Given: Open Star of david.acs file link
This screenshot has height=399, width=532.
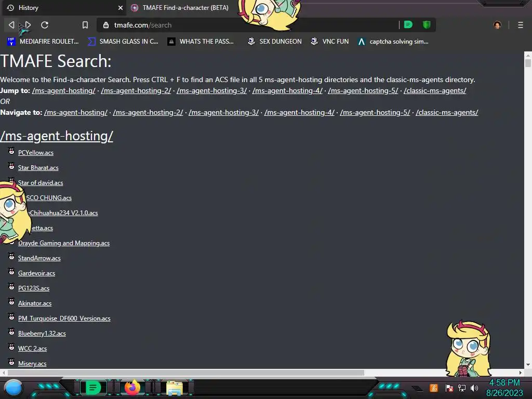Looking at the screenshot, I should [x=41, y=183].
